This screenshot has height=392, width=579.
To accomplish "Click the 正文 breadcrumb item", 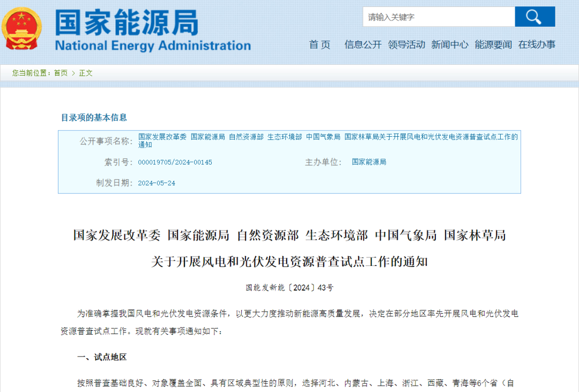I will (86, 73).
